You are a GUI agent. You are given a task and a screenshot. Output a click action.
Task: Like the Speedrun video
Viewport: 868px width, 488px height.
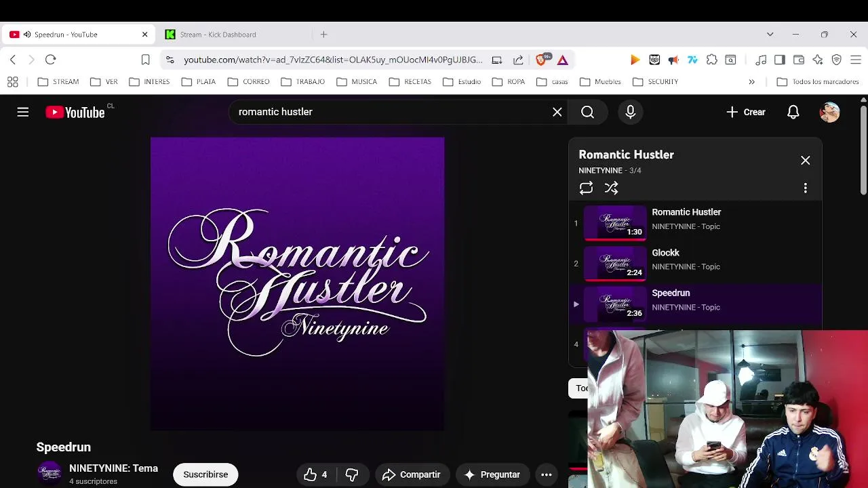(x=316, y=474)
